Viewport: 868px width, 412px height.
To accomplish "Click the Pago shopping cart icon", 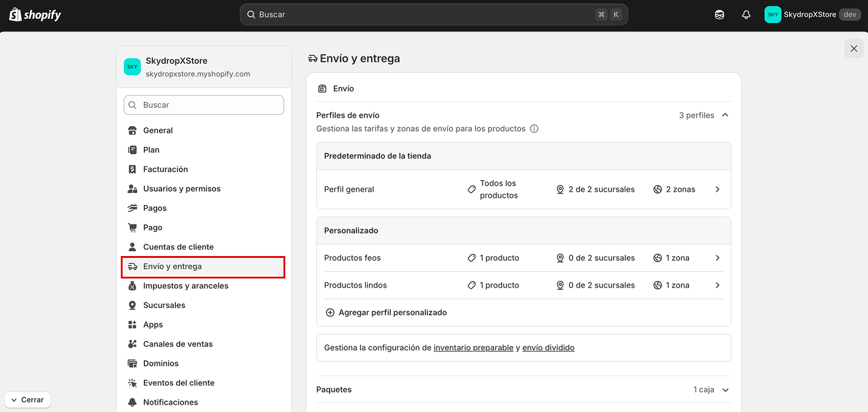I will (132, 228).
